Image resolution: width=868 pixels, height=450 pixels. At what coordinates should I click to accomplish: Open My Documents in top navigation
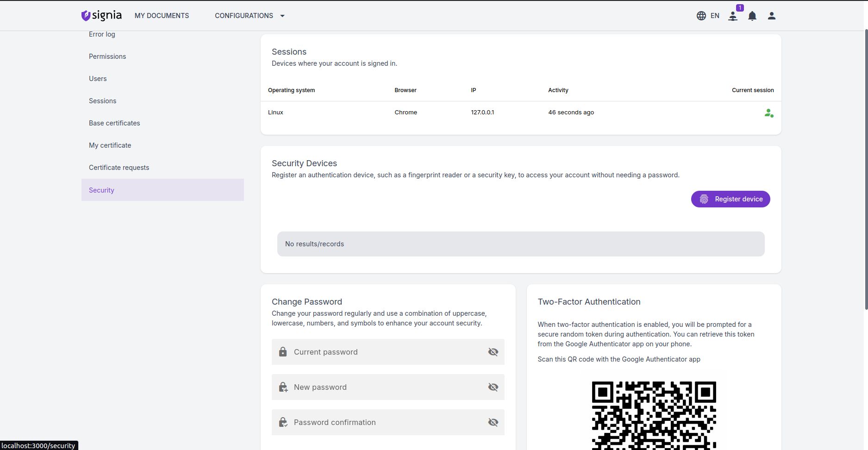pos(162,16)
